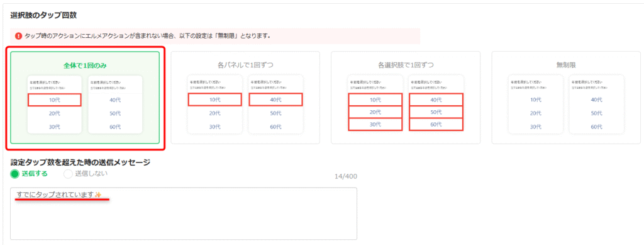Image resolution: width=644 pixels, height=245 pixels.
Task: Click 30代 inside the 各パネルで1回ずつ card
Action: coord(215,127)
